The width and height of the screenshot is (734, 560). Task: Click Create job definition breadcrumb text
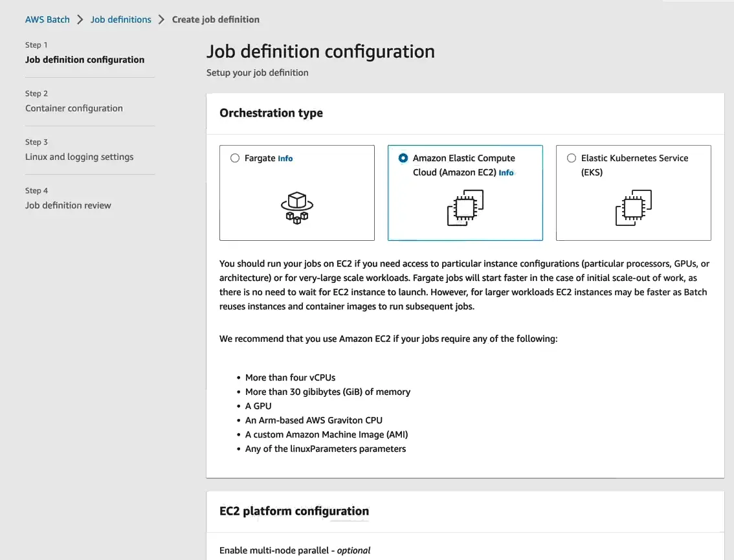(216, 19)
